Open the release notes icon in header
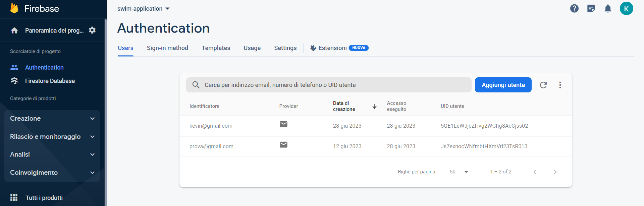Image resolution: width=644 pixels, height=206 pixels. 591,8
